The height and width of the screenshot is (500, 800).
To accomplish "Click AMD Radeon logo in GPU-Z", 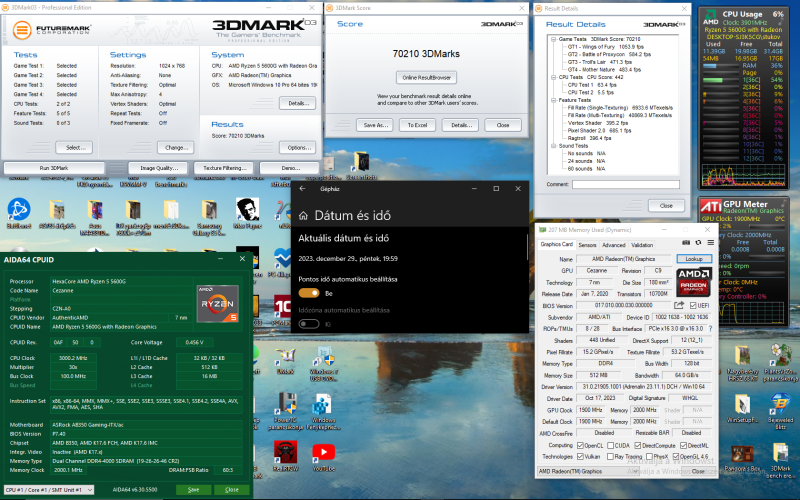I will coord(694,282).
